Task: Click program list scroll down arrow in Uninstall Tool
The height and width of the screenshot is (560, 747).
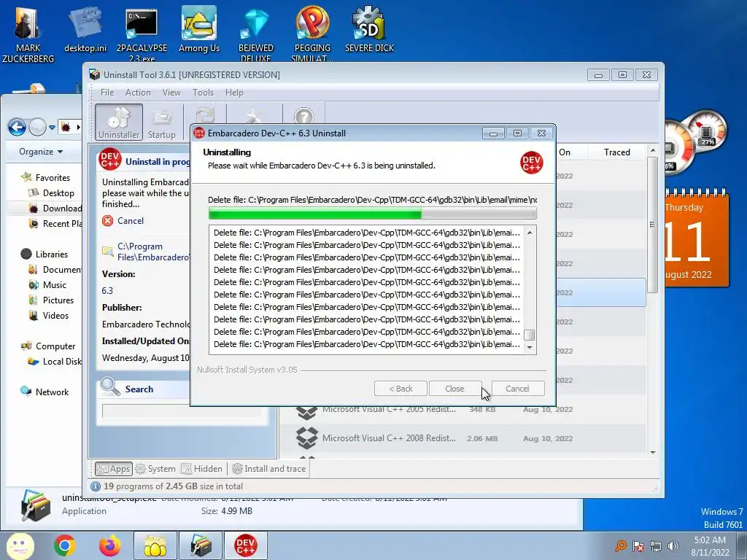Action: (653, 452)
